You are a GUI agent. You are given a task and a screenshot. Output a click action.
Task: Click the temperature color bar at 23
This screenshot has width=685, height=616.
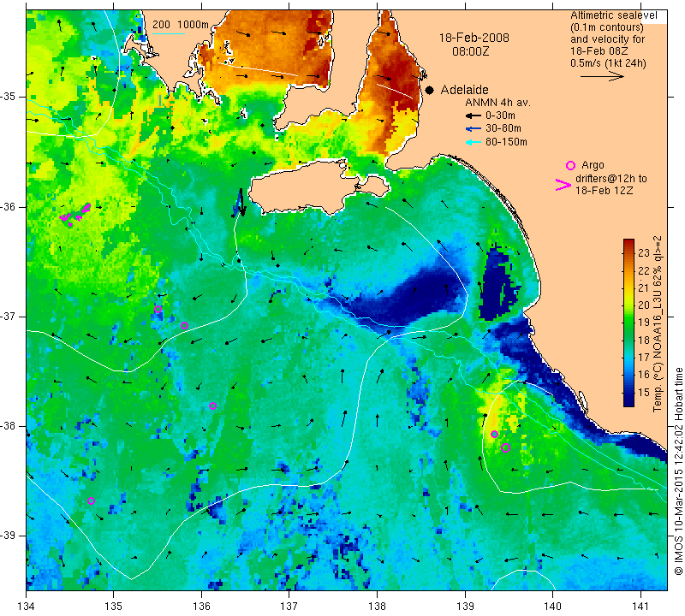tap(628, 252)
